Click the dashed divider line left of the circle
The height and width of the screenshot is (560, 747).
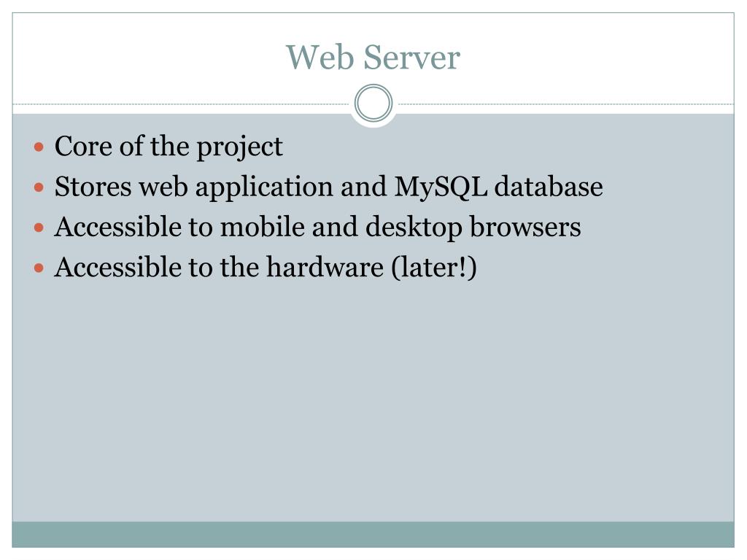(181, 104)
